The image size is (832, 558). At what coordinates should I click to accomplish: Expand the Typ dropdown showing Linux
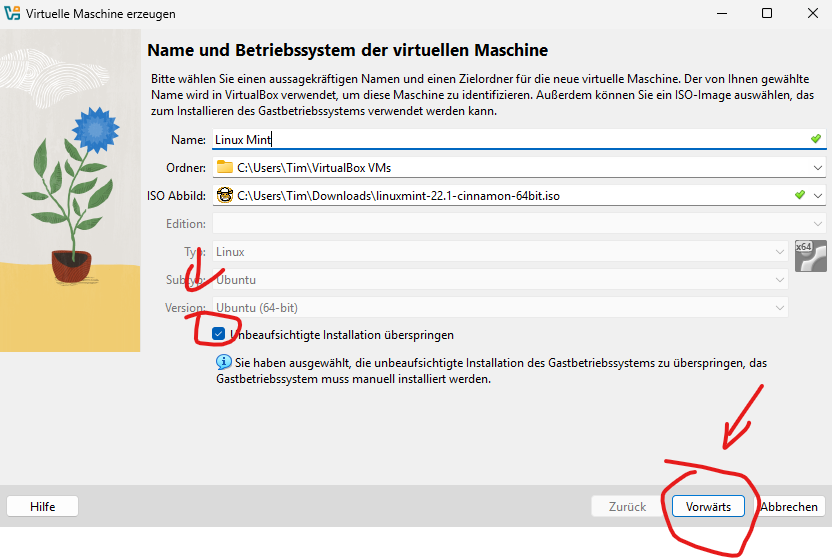click(x=779, y=251)
